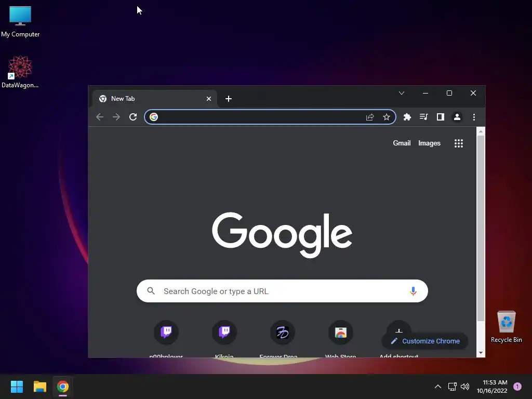Go back using Chrome's back arrow
This screenshot has height=399, width=532.
coord(100,117)
